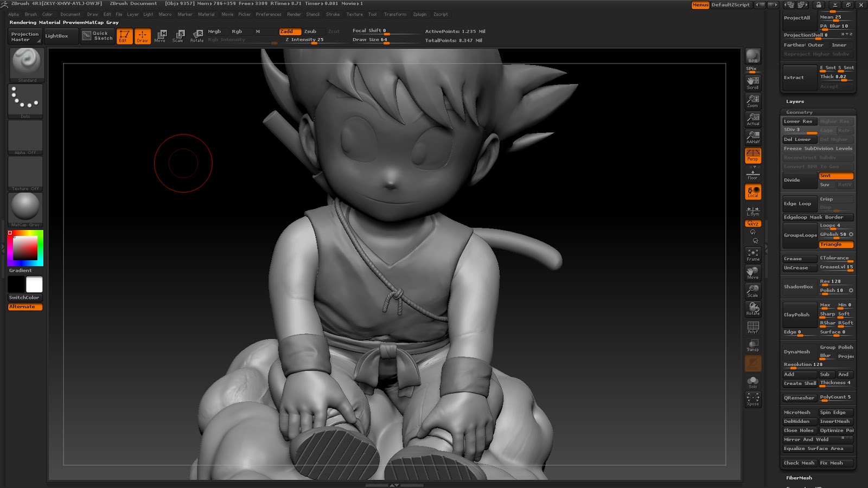Viewport: 868px width, 488px height.
Task: Toggle Local transformations mode
Action: tap(753, 192)
